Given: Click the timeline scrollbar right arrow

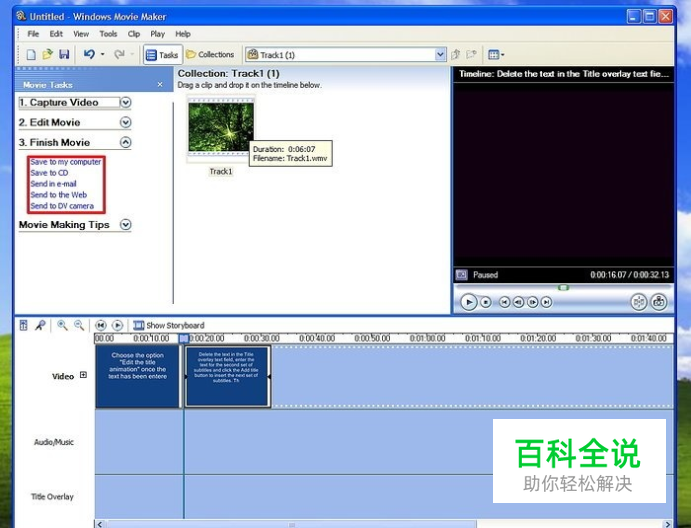Looking at the screenshot, I should [x=668, y=524].
